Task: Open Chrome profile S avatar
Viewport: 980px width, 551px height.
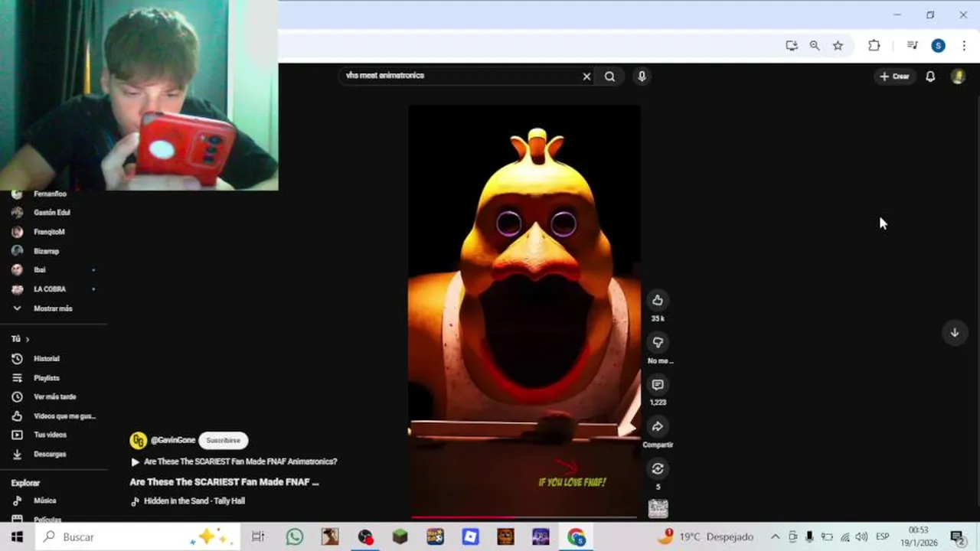Action: coord(938,46)
